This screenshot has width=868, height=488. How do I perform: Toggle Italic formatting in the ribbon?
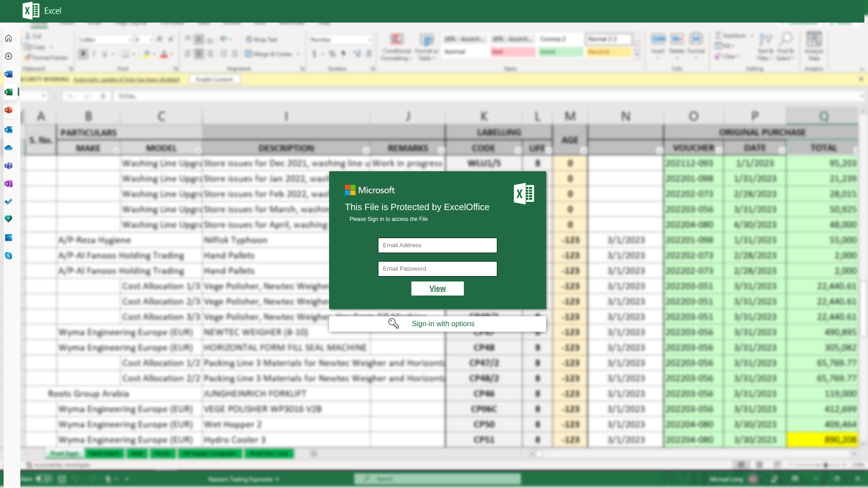94,54
